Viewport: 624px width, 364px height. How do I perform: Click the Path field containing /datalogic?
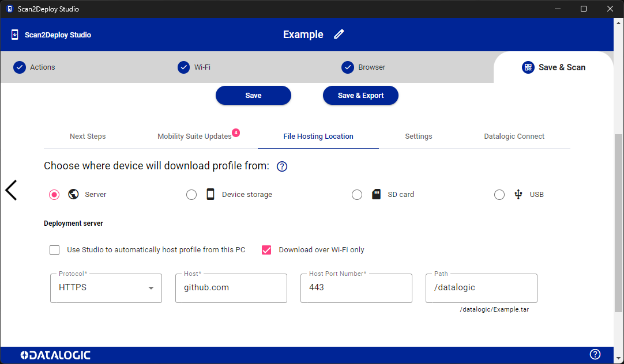[482, 288]
